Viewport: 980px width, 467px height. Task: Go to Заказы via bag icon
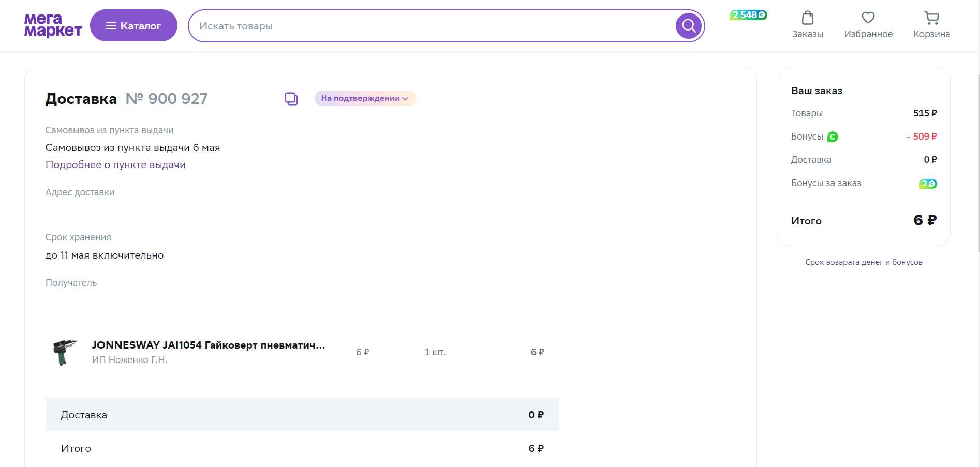click(808, 25)
